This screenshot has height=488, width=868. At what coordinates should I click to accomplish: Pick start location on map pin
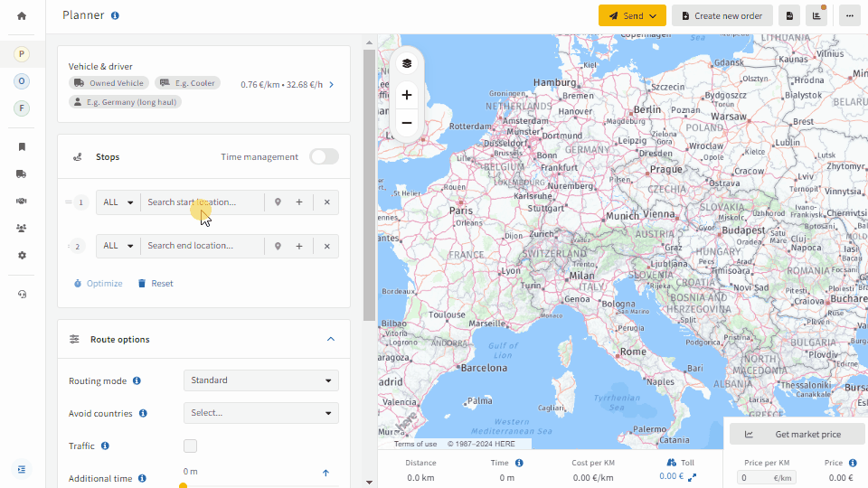pyautogui.click(x=278, y=202)
